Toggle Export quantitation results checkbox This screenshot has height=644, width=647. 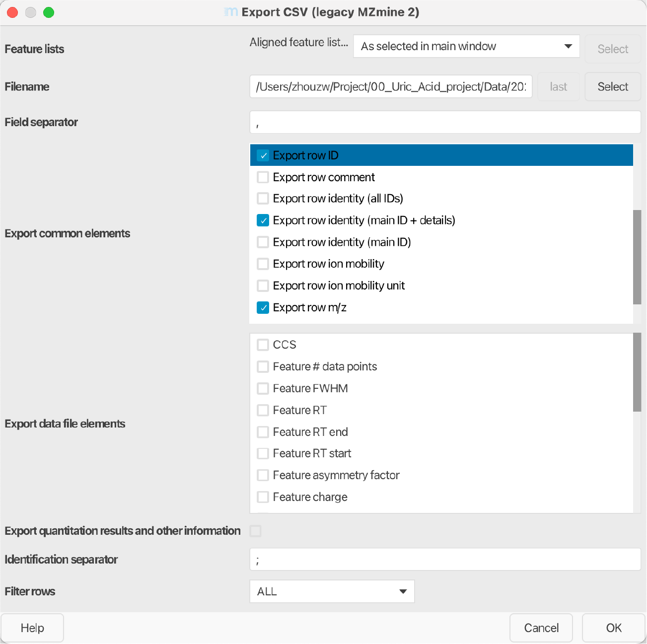coord(256,531)
